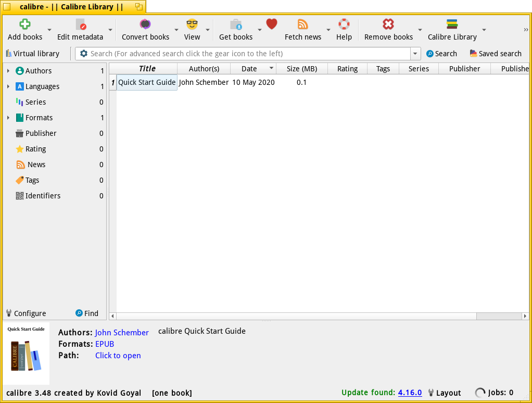Click Remove books icon
This screenshot has height=403, width=532.
click(388, 24)
